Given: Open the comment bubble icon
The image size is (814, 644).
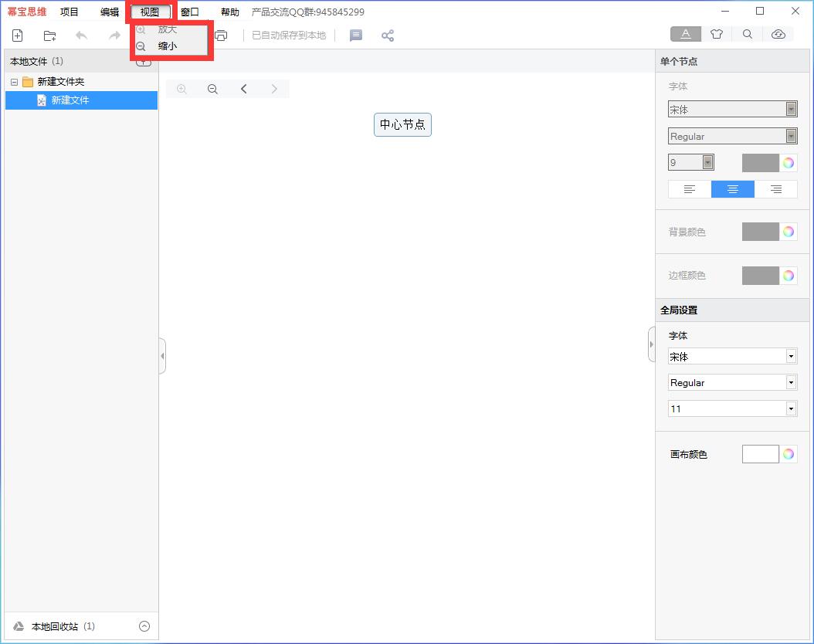Looking at the screenshot, I should click(x=356, y=36).
